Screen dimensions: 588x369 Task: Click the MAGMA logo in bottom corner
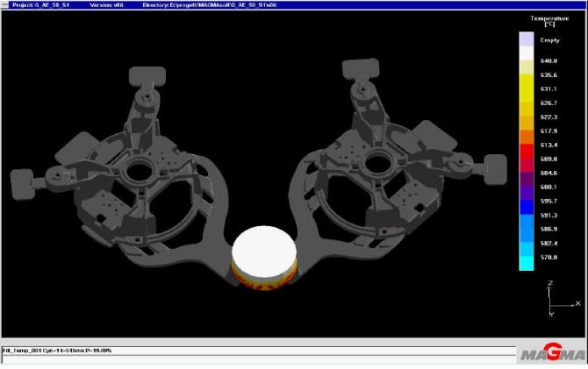tap(550, 354)
